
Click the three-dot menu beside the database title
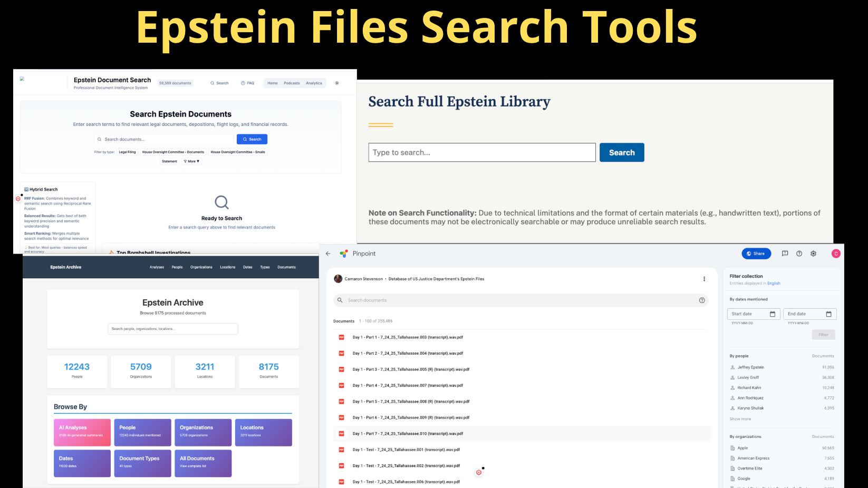pos(704,279)
